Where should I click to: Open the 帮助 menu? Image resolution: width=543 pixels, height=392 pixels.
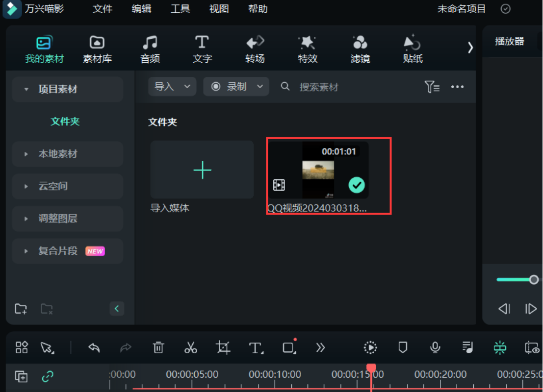coord(258,9)
